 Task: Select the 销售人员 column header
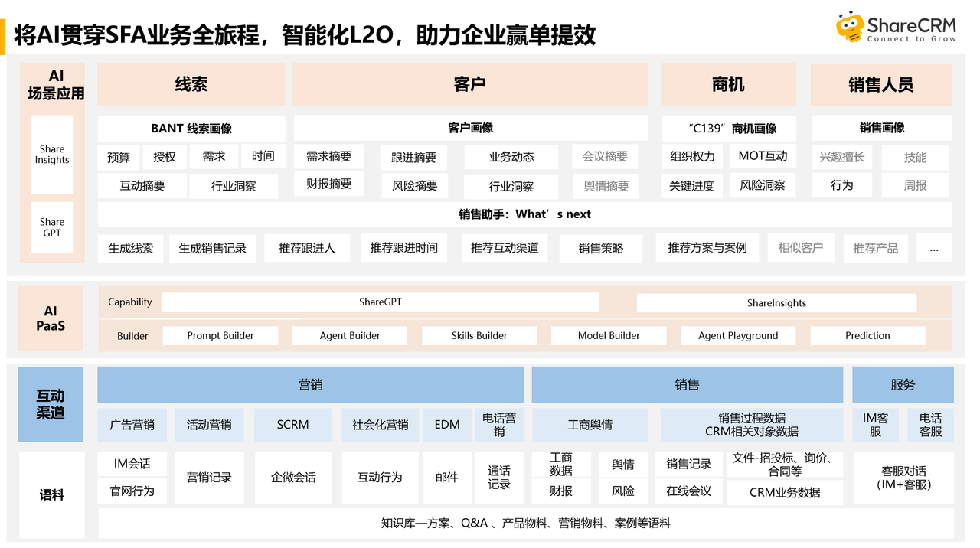tap(881, 84)
